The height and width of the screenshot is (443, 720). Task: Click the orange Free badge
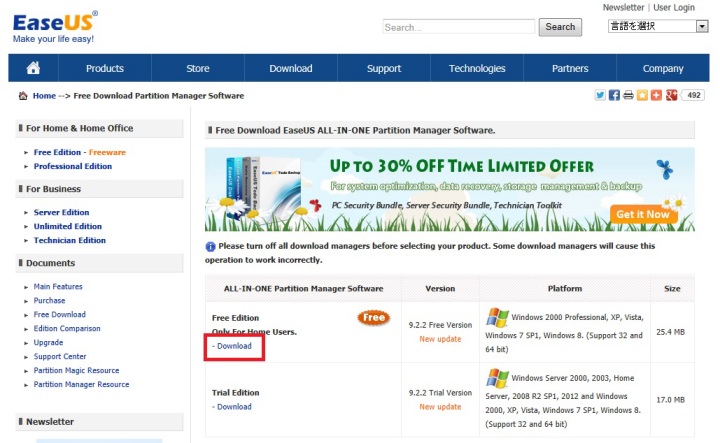coord(374,318)
